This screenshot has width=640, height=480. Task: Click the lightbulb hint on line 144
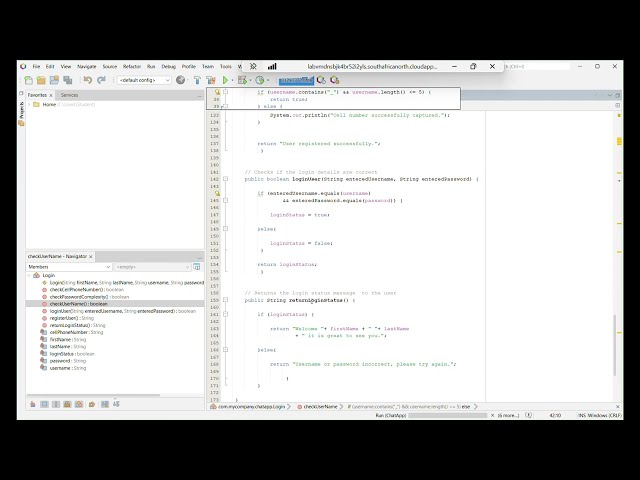pyautogui.click(x=218, y=193)
